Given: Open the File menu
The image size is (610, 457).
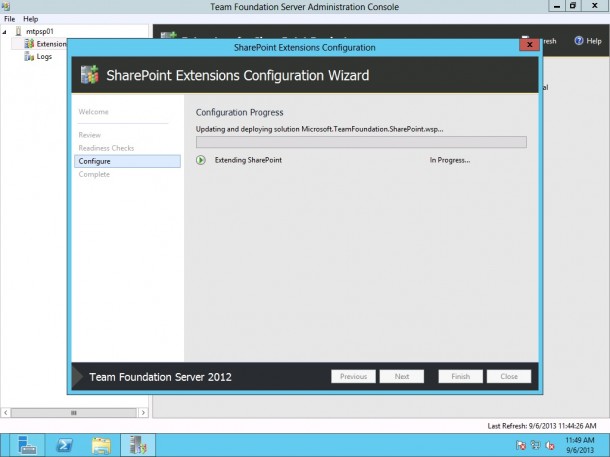Looking at the screenshot, I should (x=9, y=19).
